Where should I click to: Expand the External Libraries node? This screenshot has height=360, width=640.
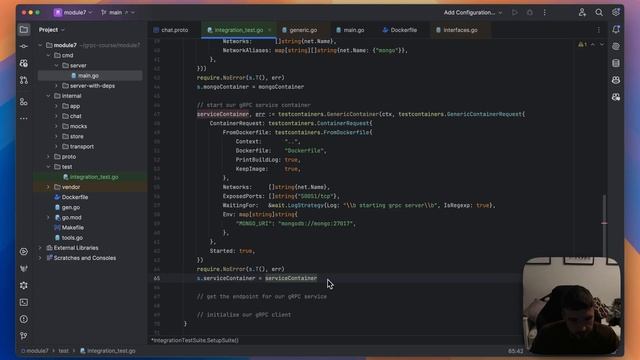40,248
